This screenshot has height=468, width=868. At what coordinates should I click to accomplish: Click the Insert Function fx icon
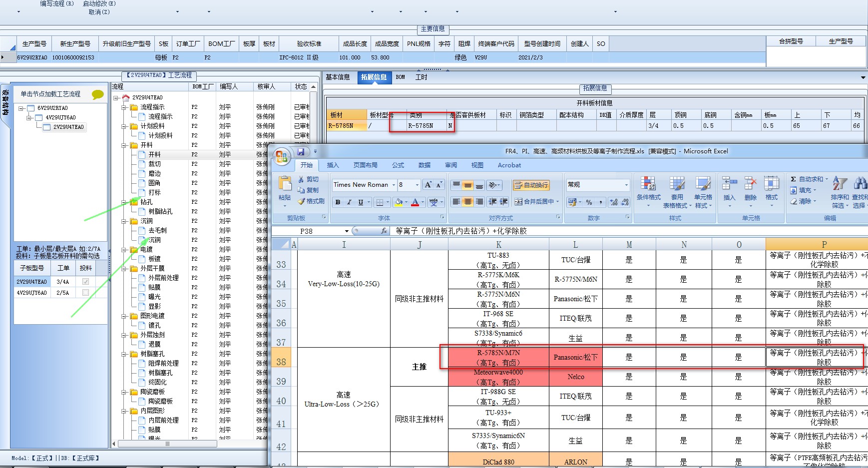(384, 231)
